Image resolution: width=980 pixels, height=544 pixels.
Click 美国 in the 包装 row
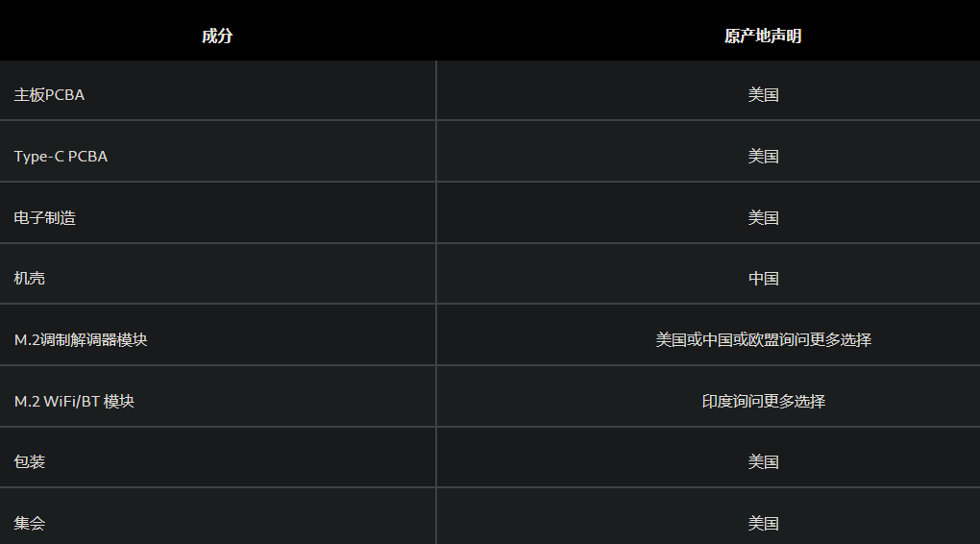pos(763,462)
